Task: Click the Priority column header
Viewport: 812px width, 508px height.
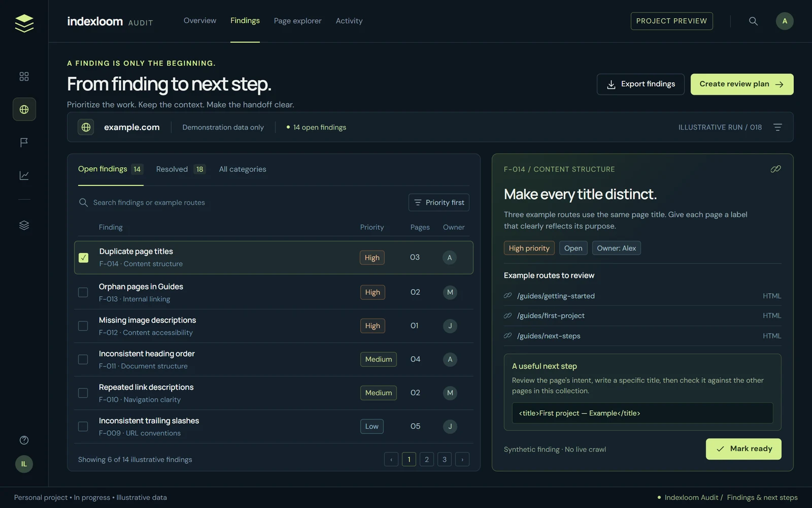Action: coord(372,227)
